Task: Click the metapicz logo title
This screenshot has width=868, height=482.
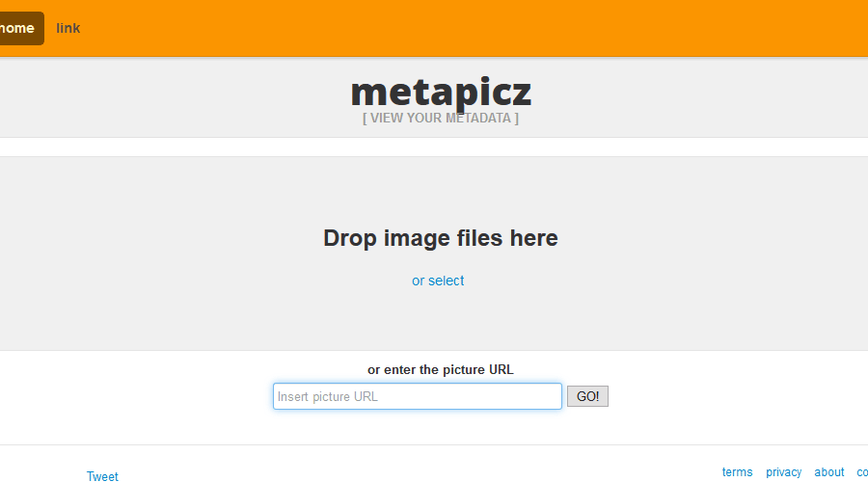Action: [441, 92]
